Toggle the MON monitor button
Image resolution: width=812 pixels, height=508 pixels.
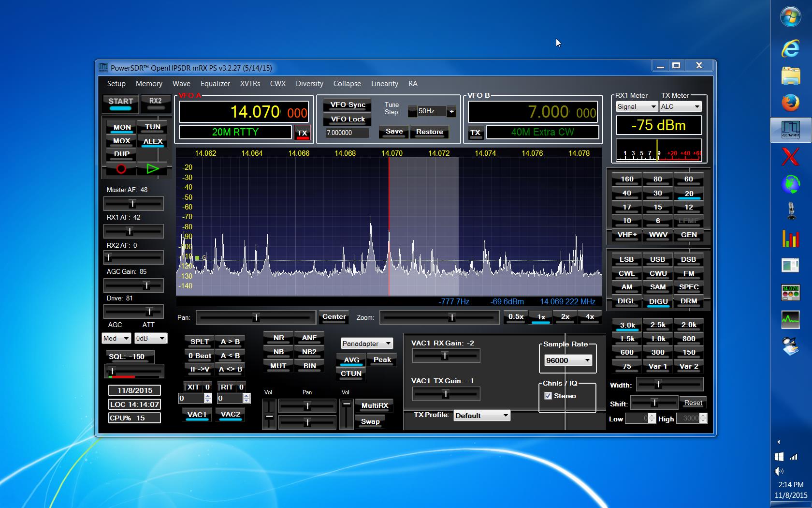(x=122, y=128)
